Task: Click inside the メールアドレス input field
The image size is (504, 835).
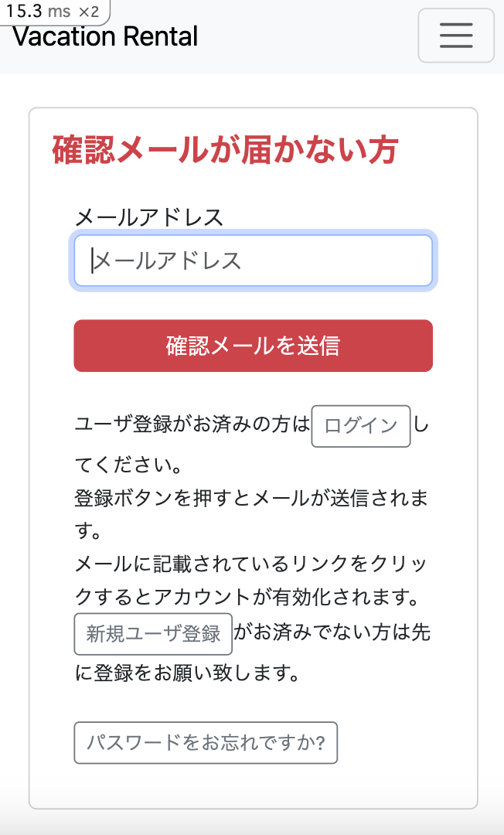Action: click(x=253, y=261)
